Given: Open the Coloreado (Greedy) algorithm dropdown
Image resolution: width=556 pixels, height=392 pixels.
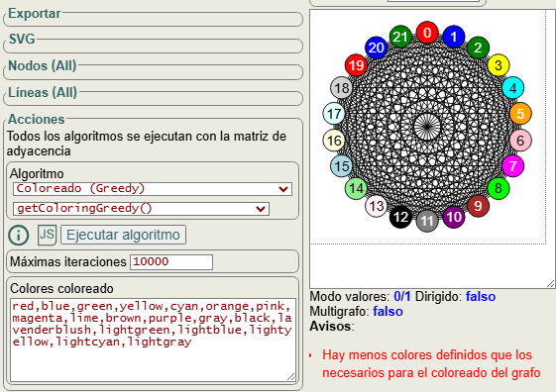Looking at the screenshot, I should click(153, 189).
